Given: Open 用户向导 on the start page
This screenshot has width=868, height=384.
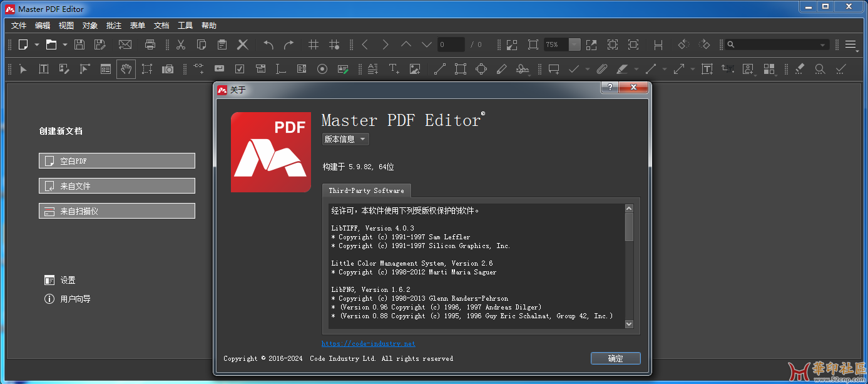Looking at the screenshot, I should [x=68, y=299].
